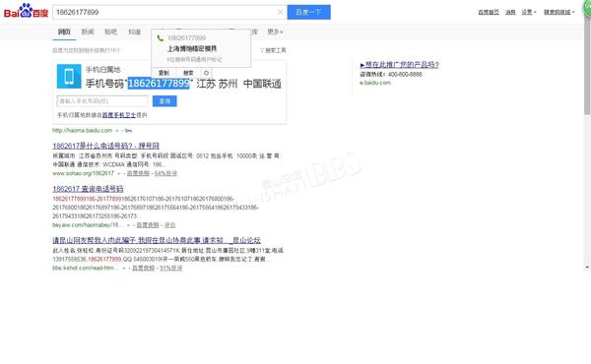
Task: Switch to the 新闻 tab
Action: coord(88,31)
